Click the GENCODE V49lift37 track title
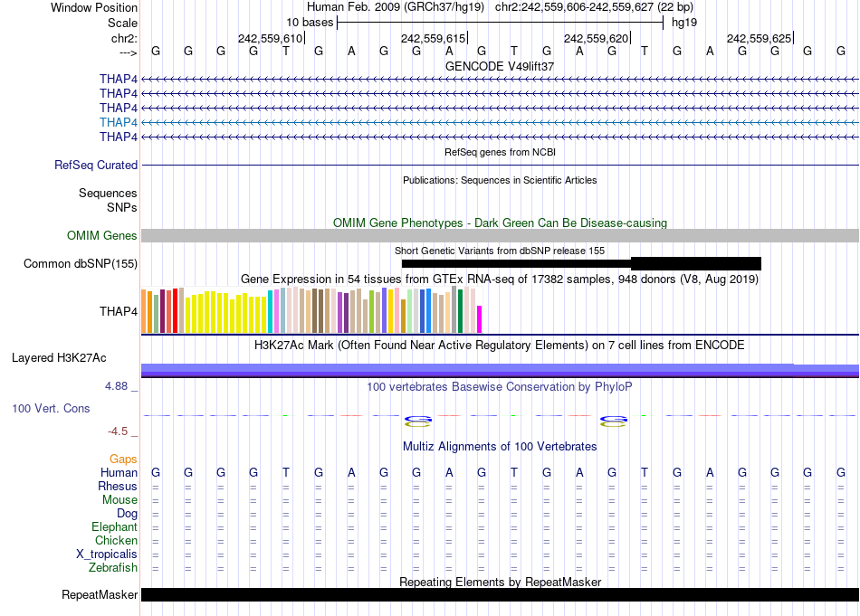The width and height of the screenshot is (860, 616). (500, 67)
